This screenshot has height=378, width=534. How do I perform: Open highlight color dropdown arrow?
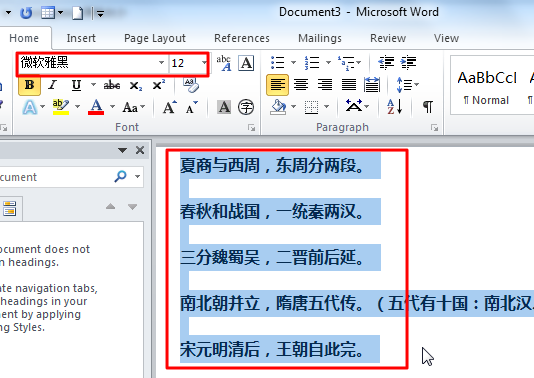[77, 107]
